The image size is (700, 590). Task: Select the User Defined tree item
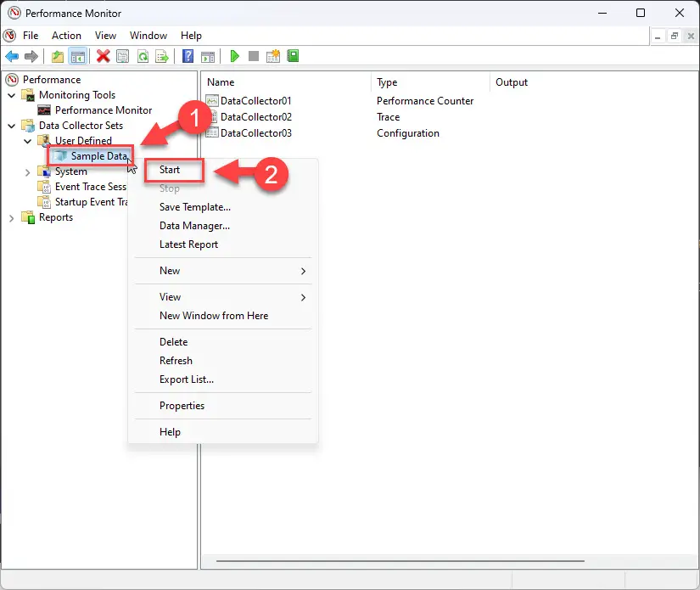click(x=83, y=141)
